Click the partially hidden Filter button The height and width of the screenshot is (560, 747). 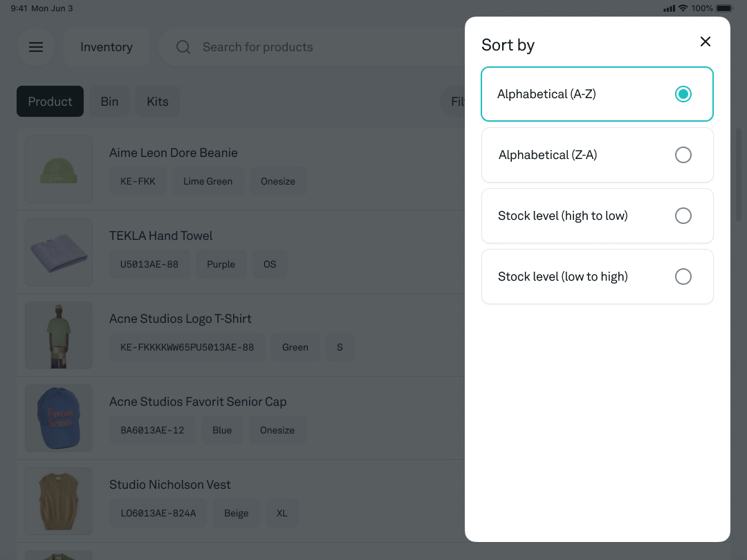(453, 102)
